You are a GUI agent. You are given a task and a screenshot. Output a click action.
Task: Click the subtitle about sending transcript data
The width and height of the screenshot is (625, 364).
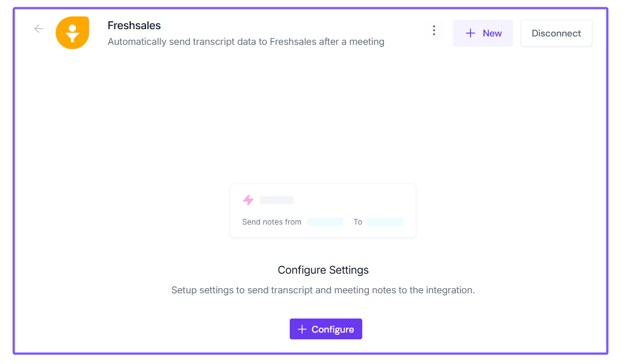click(246, 42)
